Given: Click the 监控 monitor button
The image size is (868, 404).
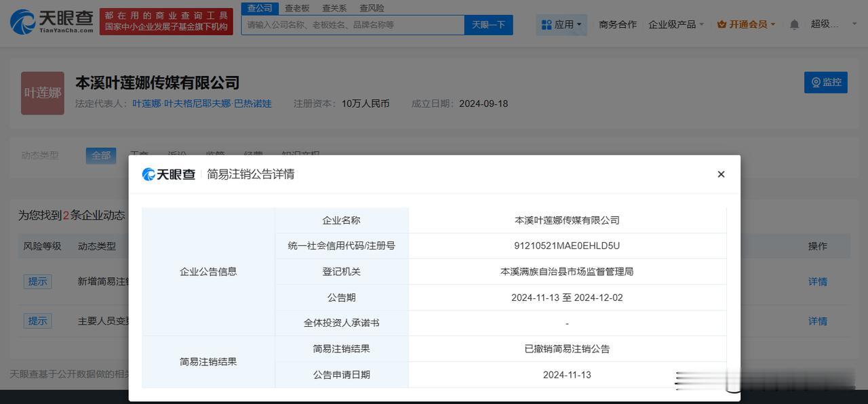Looking at the screenshot, I should pyautogui.click(x=825, y=82).
